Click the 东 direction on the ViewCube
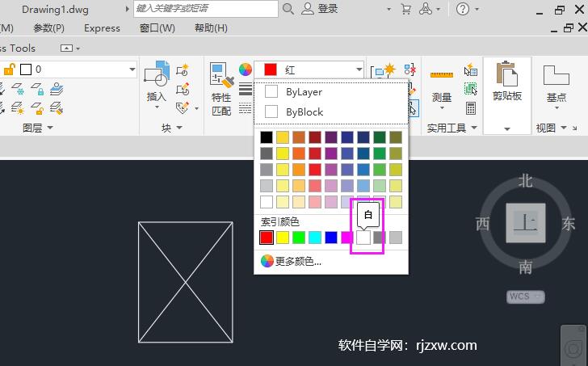 click(569, 224)
